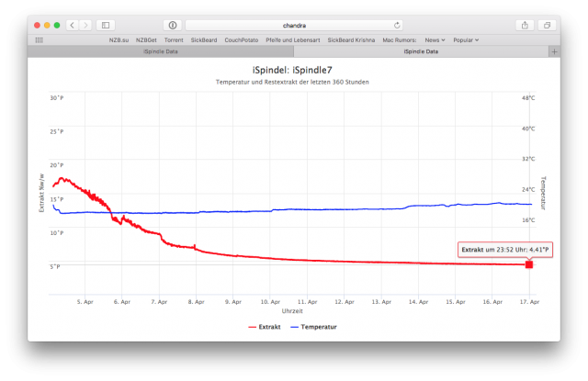Expand the News bookmarks folder
588x381 pixels.
[x=435, y=40]
